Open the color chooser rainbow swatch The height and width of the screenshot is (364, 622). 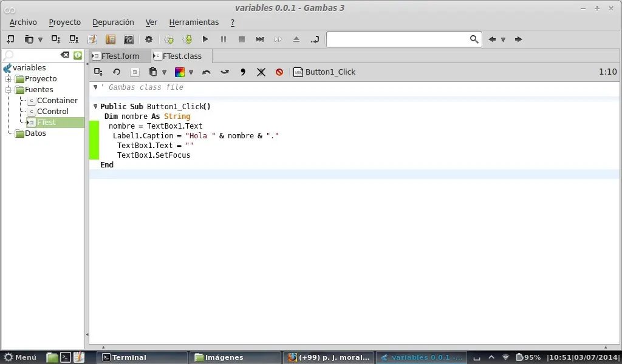[180, 72]
